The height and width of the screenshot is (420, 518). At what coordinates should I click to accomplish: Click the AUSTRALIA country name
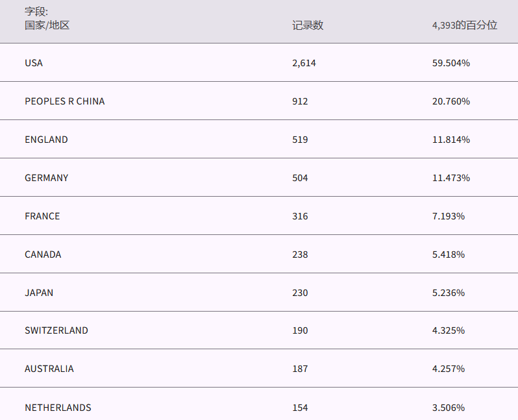tap(49, 369)
